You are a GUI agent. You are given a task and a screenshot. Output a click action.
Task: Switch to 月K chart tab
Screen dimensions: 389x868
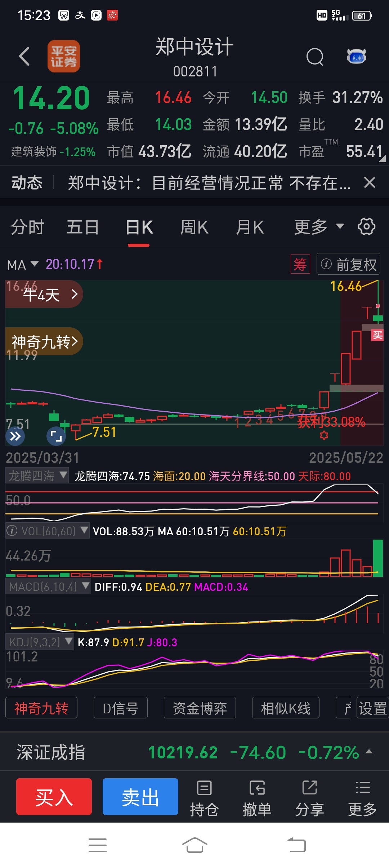coord(250,227)
